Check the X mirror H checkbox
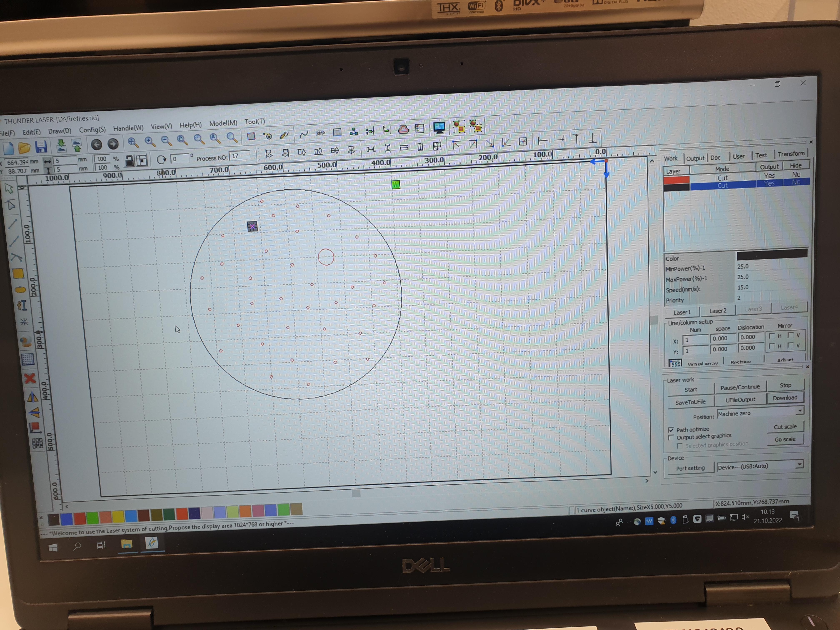The width and height of the screenshot is (840, 630). tap(772, 336)
